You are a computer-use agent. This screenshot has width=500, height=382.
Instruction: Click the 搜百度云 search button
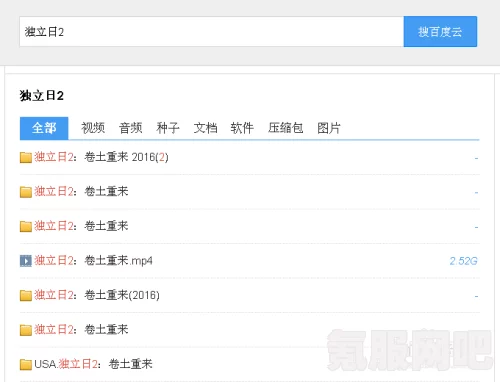pos(440,32)
